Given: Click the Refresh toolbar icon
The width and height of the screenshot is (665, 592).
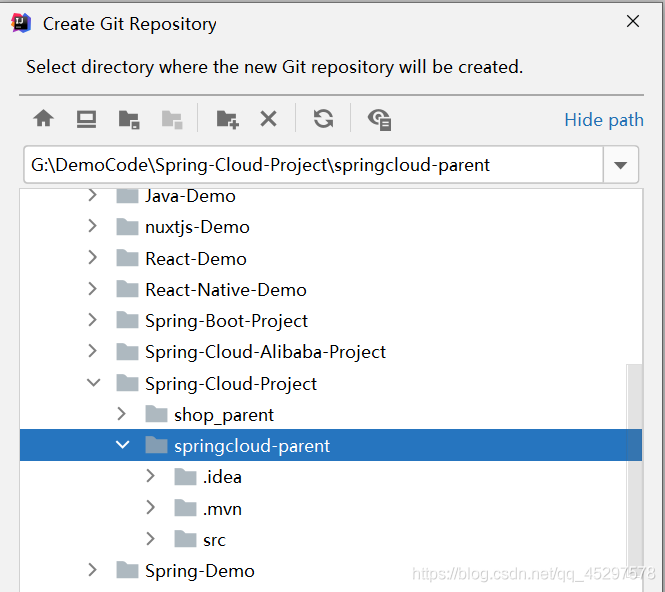Looking at the screenshot, I should tap(323, 119).
